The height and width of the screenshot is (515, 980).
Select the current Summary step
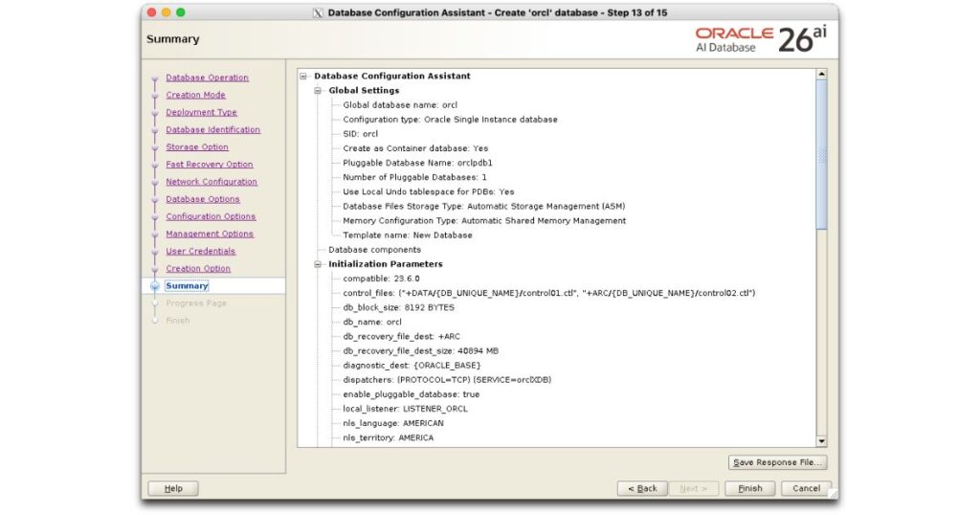click(187, 285)
